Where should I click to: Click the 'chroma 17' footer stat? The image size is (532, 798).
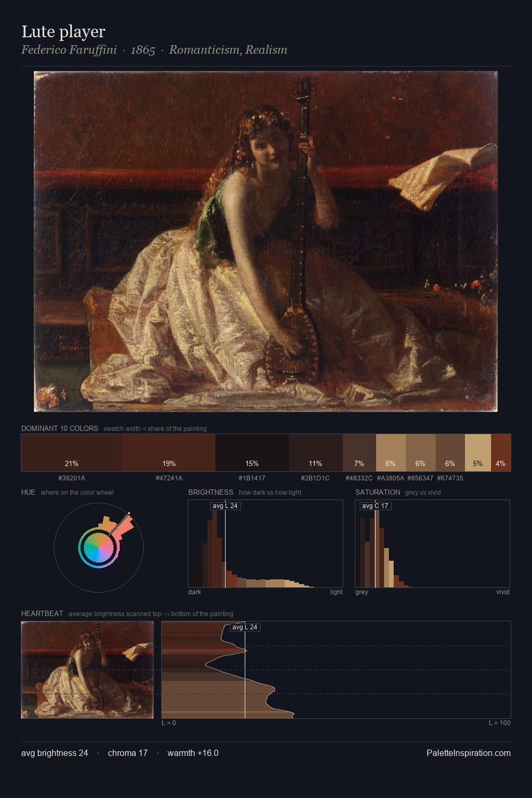click(x=128, y=753)
